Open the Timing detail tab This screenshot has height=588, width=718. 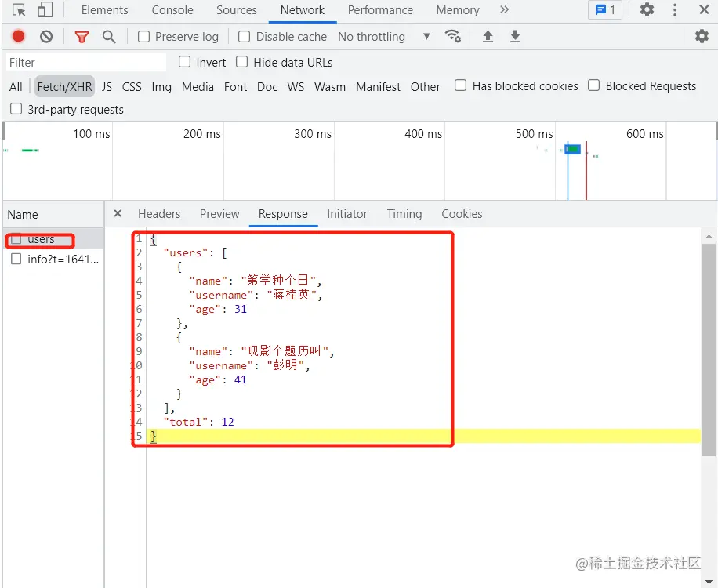click(404, 214)
